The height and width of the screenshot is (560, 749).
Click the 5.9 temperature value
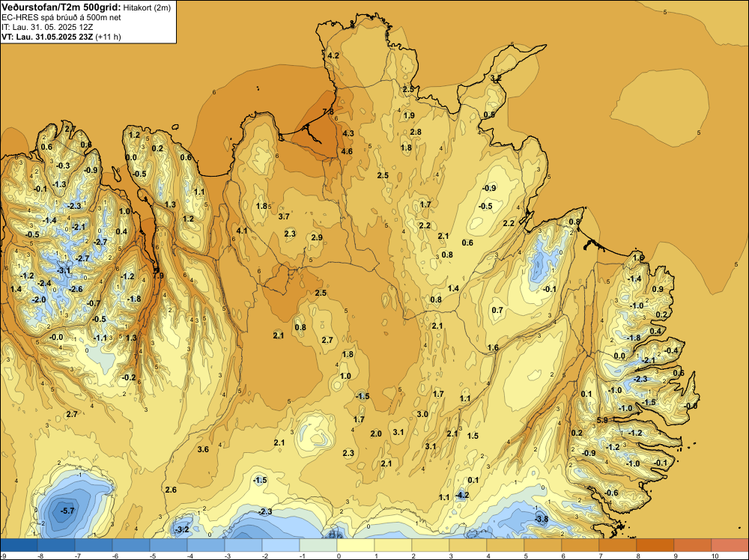[x=602, y=420]
